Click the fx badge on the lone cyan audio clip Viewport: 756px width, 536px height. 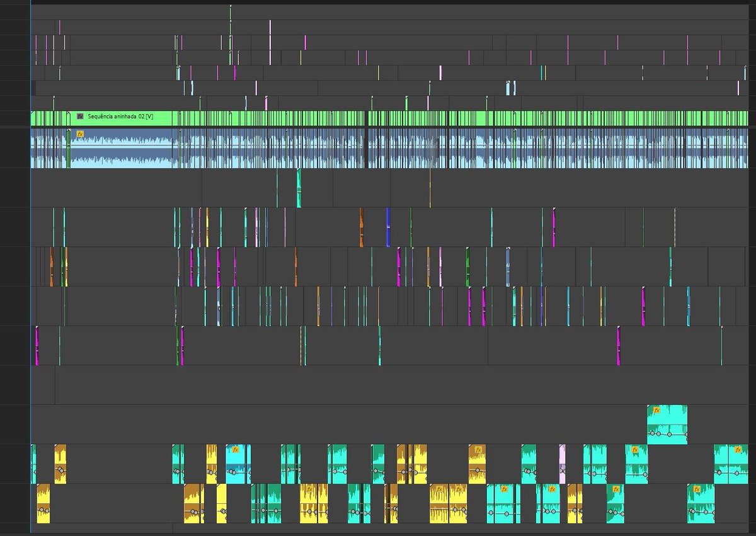click(x=656, y=410)
